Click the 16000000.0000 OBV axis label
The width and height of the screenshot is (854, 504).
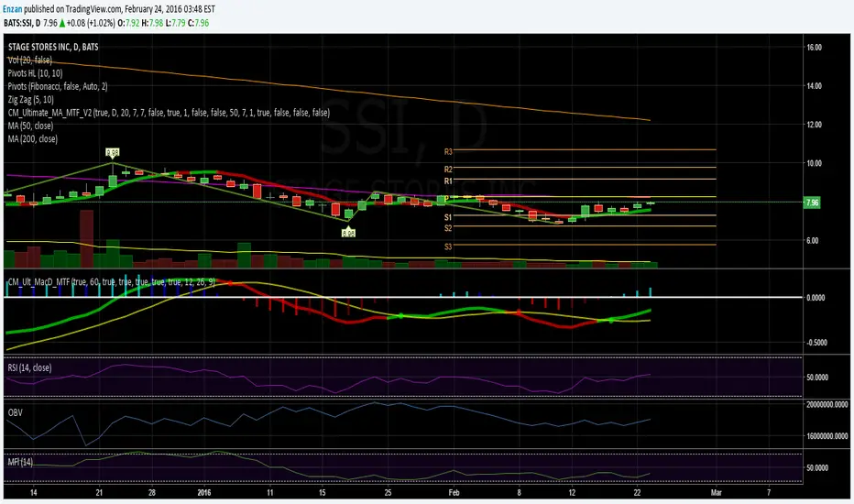(827, 436)
